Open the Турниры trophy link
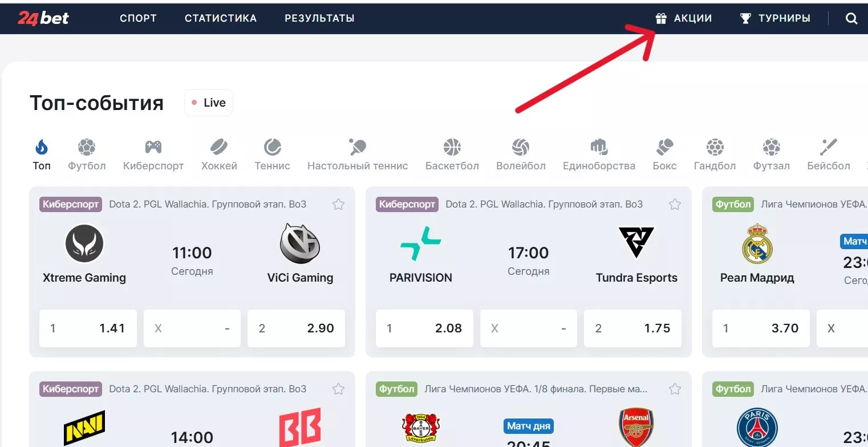Screen dimensions: 868x447 tap(775, 18)
